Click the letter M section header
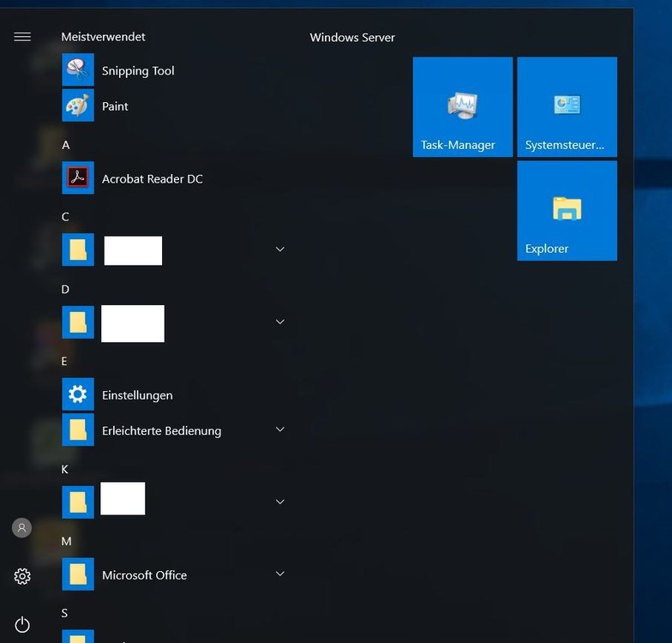 coord(67,541)
